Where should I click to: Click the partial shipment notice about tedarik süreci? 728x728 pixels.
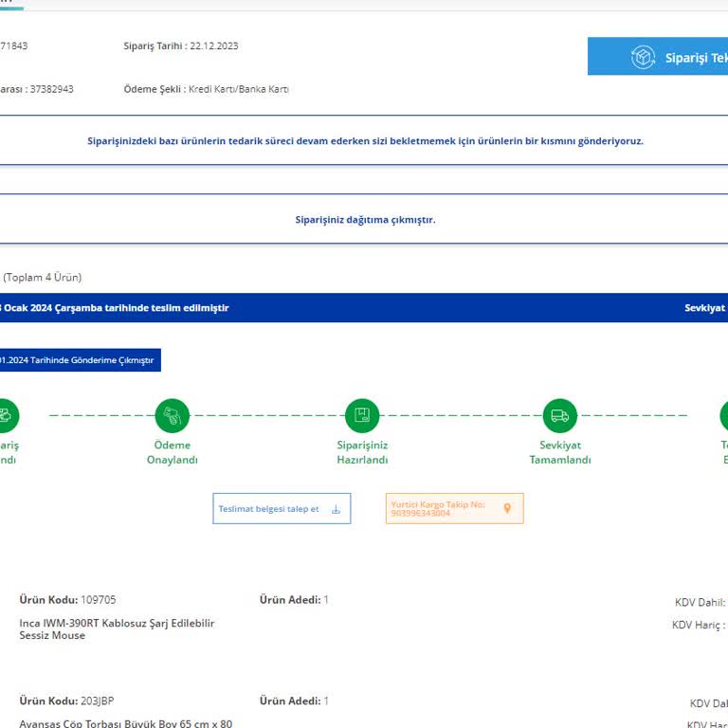click(365, 141)
